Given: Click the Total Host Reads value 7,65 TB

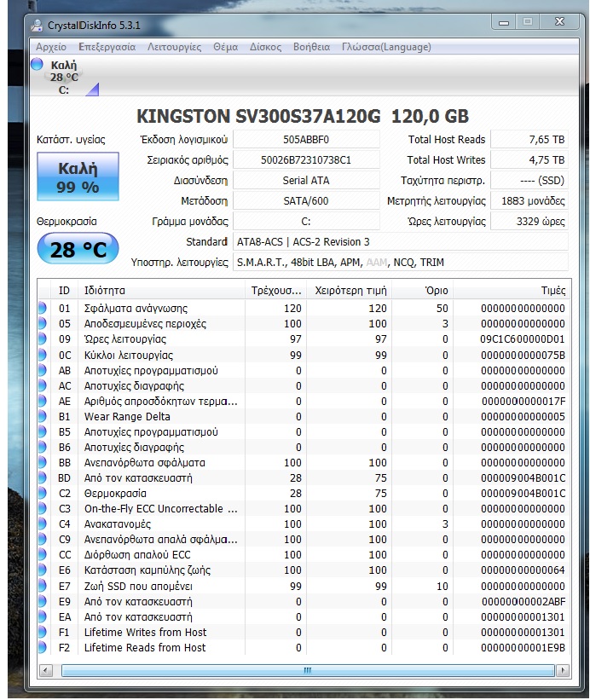Looking at the screenshot, I should tap(529, 140).
